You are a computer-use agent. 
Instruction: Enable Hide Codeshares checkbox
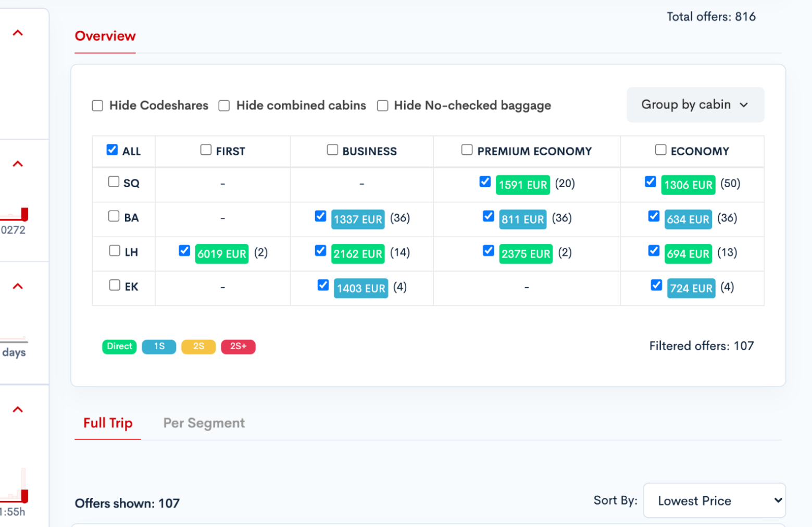tap(97, 106)
